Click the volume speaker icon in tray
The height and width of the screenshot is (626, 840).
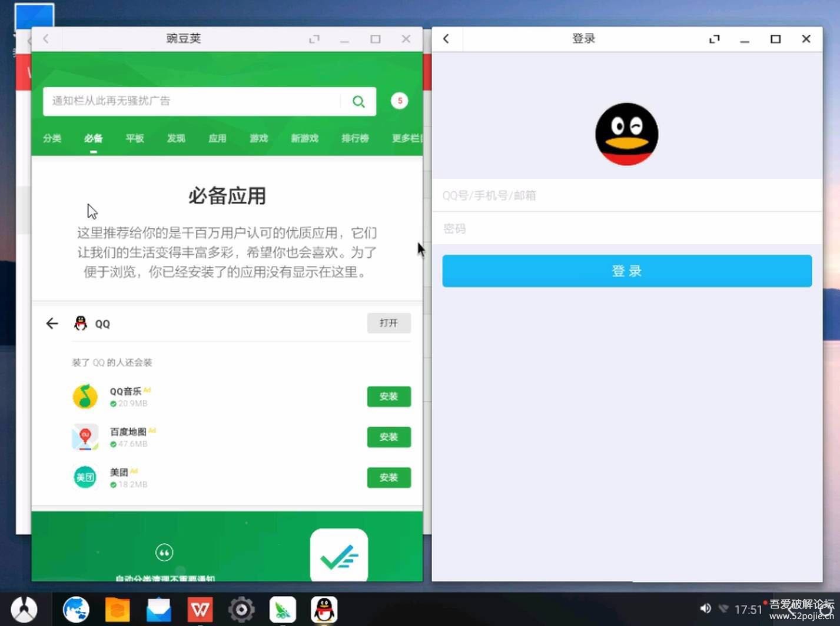pyautogui.click(x=705, y=609)
